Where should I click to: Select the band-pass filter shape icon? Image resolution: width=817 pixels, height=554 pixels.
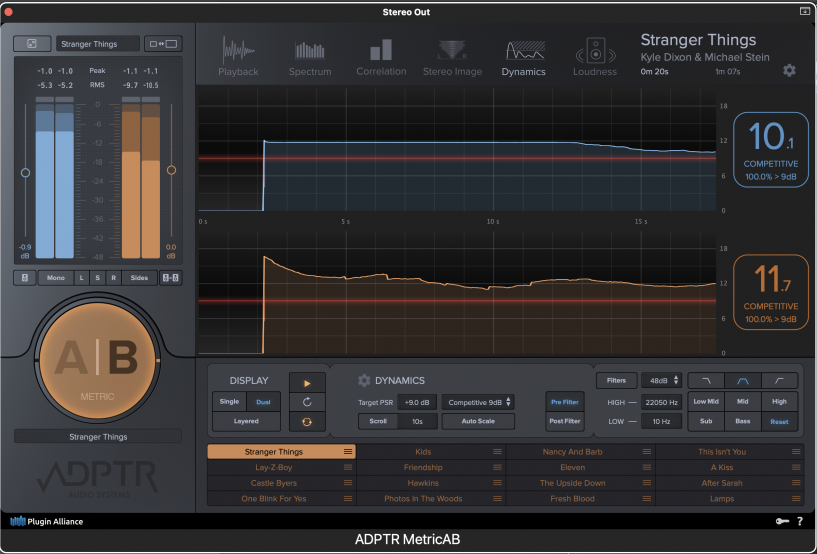pos(744,380)
